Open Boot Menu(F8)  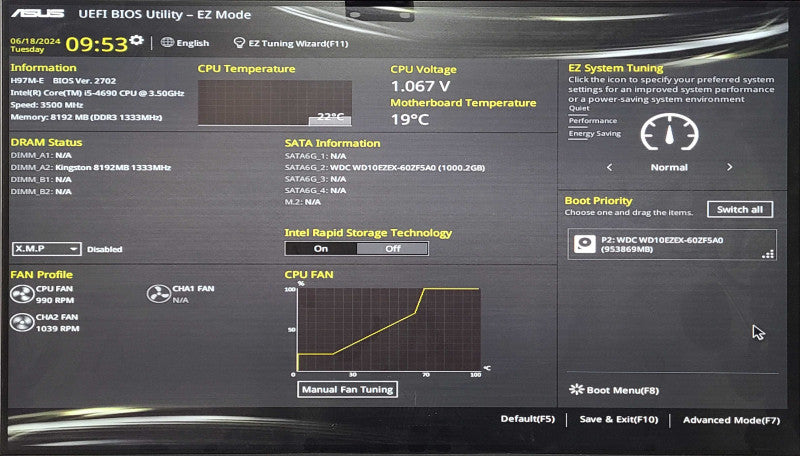click(x=622, y=390)
